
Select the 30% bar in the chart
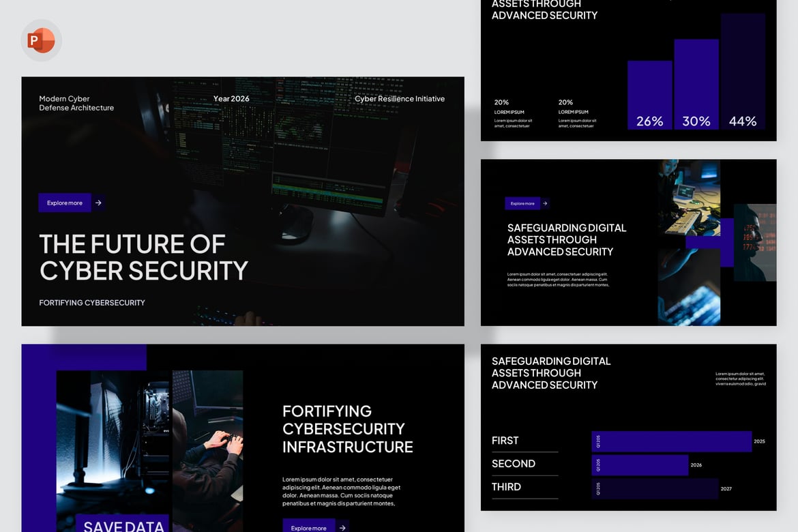696,85
